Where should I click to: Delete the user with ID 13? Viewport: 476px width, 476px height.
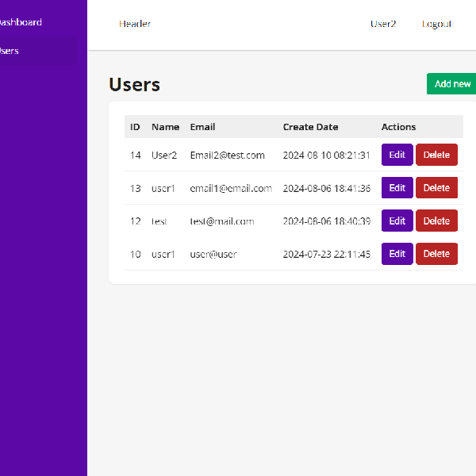436,188
